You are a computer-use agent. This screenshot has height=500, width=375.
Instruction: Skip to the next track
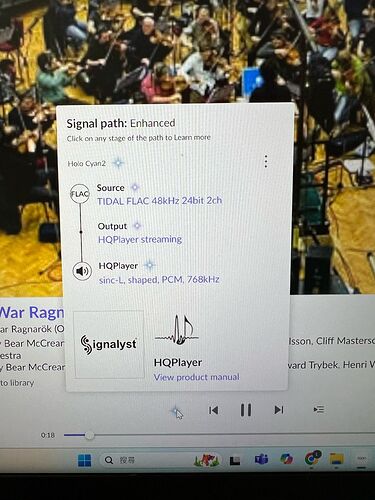(x=279, y=410)
